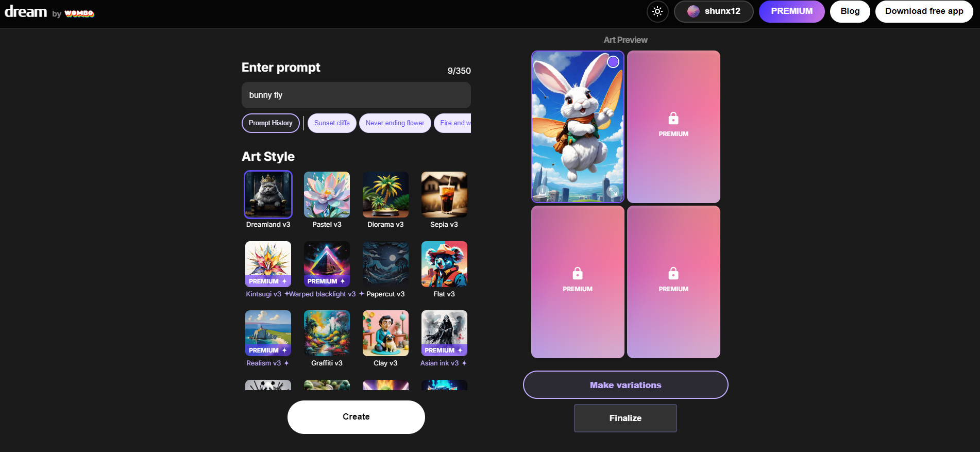Toggle the light/dark theme sun icon
Image resolution: width=980 pixels, height=452 pixels.
(657, 11)
